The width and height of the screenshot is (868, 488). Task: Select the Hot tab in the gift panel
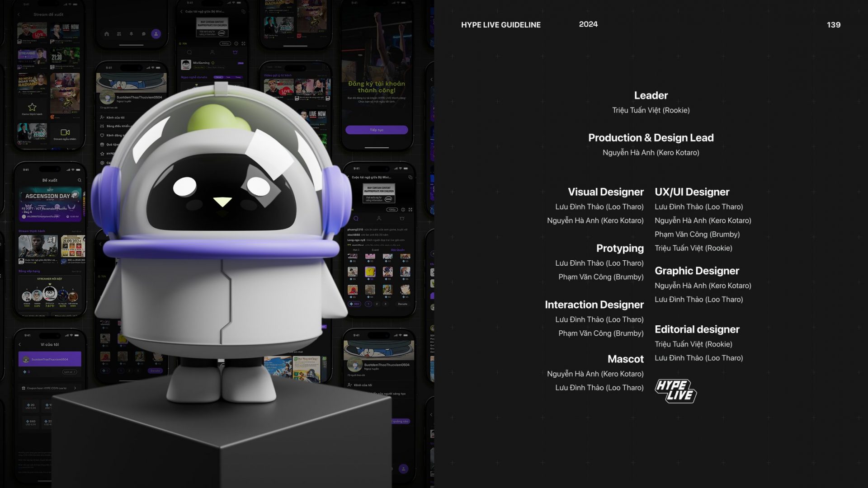coord(356,250)
